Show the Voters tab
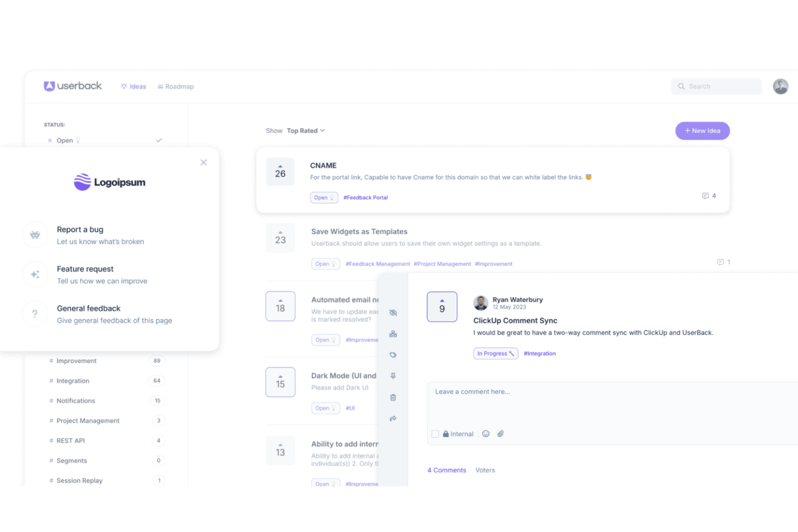 [x=485, y=471]
